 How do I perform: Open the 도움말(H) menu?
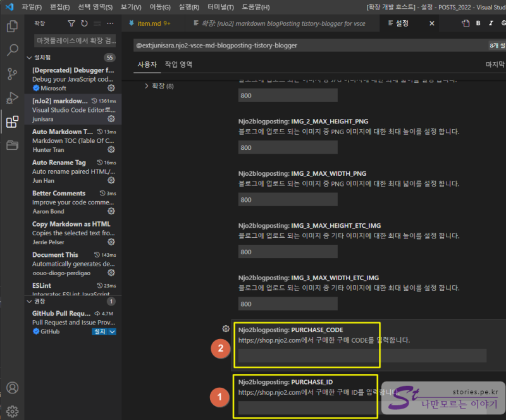[x=256, y=7]
